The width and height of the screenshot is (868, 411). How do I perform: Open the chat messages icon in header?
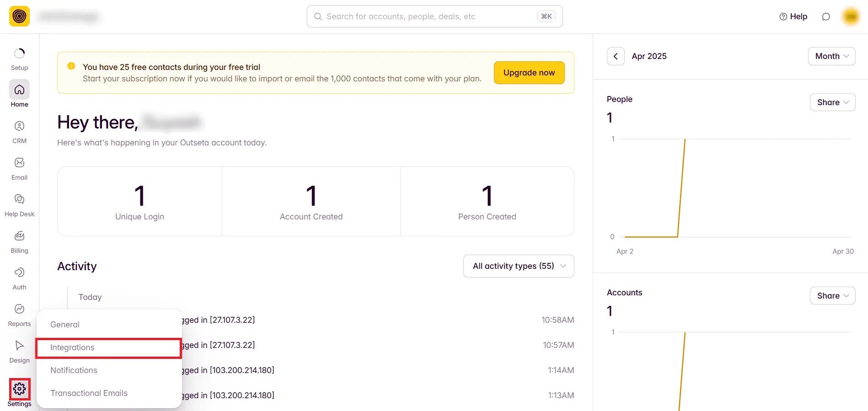point(825,16)
